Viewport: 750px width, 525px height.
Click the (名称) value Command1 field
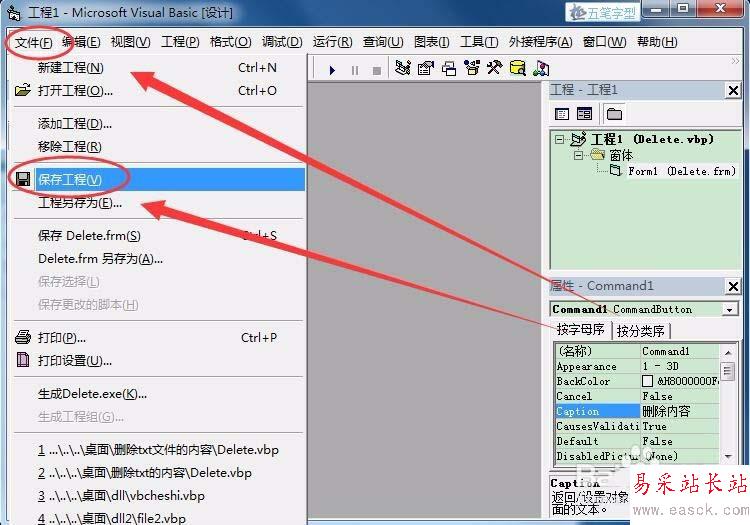680,351
